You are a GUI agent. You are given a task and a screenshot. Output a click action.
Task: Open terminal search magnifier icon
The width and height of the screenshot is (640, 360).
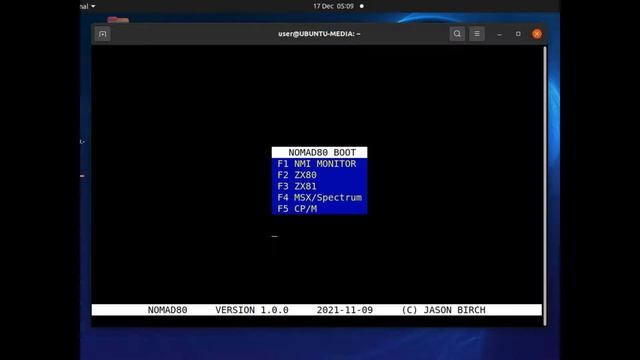pos(457,34)
